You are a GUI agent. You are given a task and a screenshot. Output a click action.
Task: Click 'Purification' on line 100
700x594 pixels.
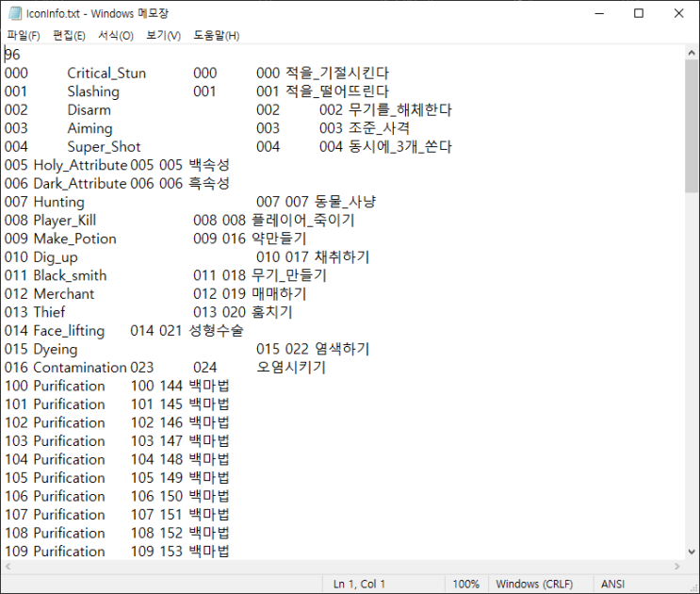click(69, 386)
